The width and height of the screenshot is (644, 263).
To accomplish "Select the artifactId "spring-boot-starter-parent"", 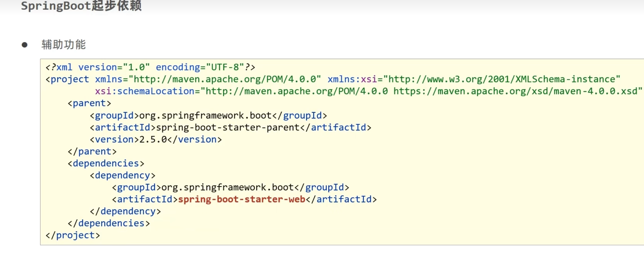I will tap(228, 127).
